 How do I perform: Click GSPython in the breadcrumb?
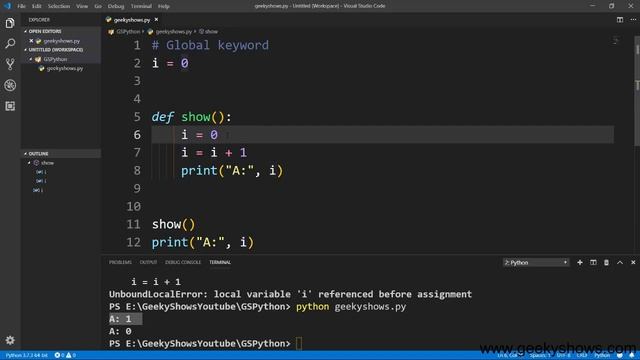pyautogui.click(x=128, y=32)
